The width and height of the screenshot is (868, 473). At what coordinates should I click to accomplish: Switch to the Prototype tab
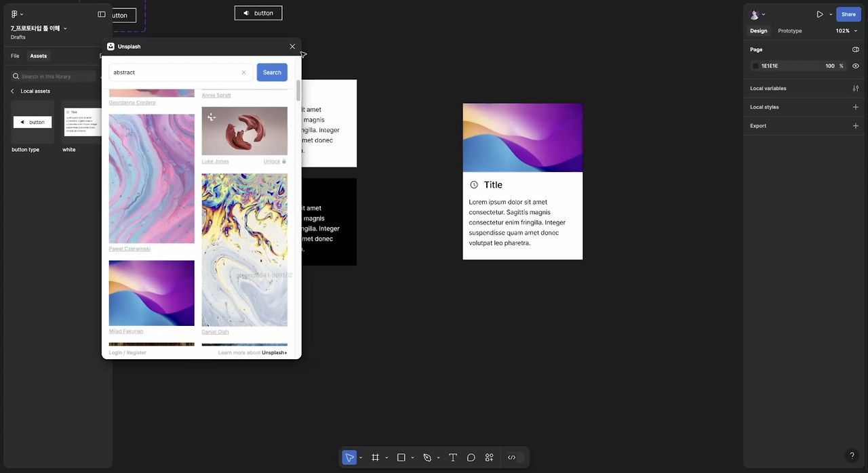point(789,30)
